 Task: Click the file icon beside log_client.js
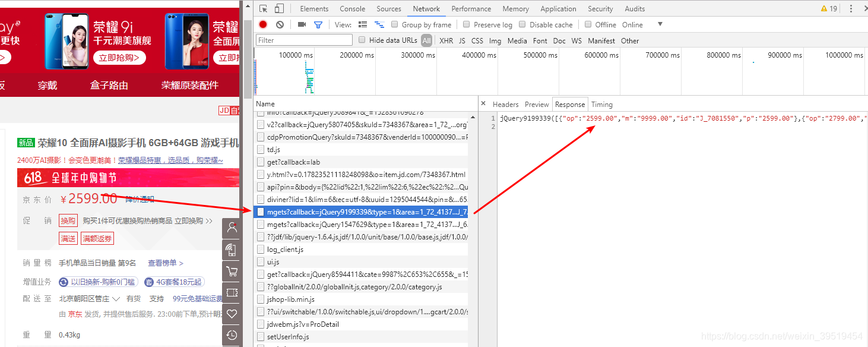pyautogui.click(x=261, y=249)
